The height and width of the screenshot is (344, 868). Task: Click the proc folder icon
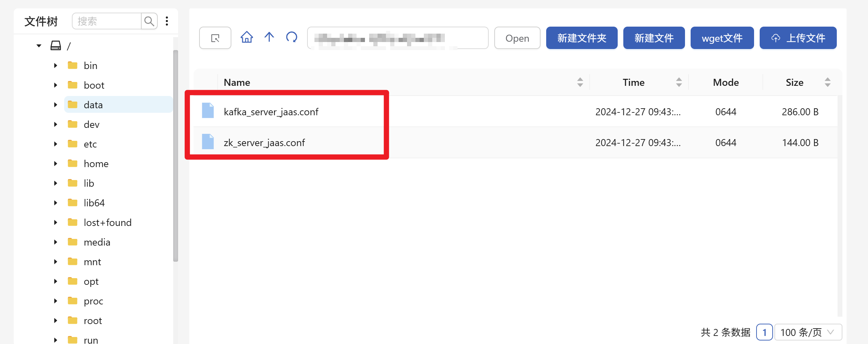(x=73, y=301)
